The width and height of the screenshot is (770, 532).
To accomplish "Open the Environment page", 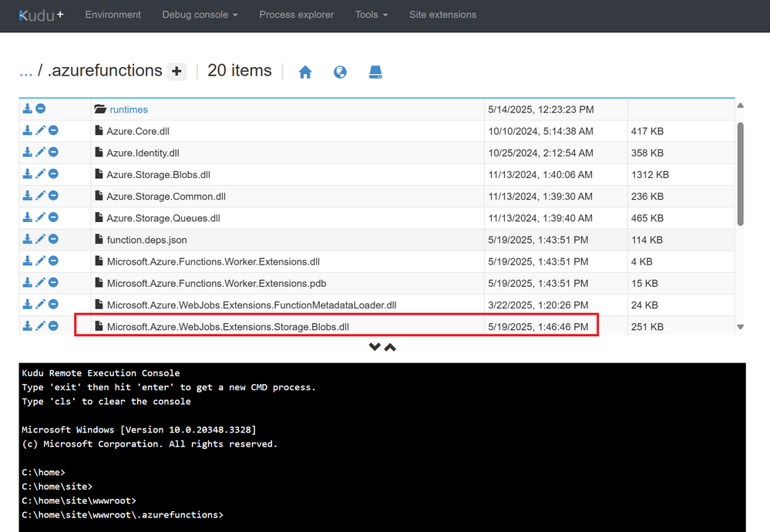I will pos(113,15).
